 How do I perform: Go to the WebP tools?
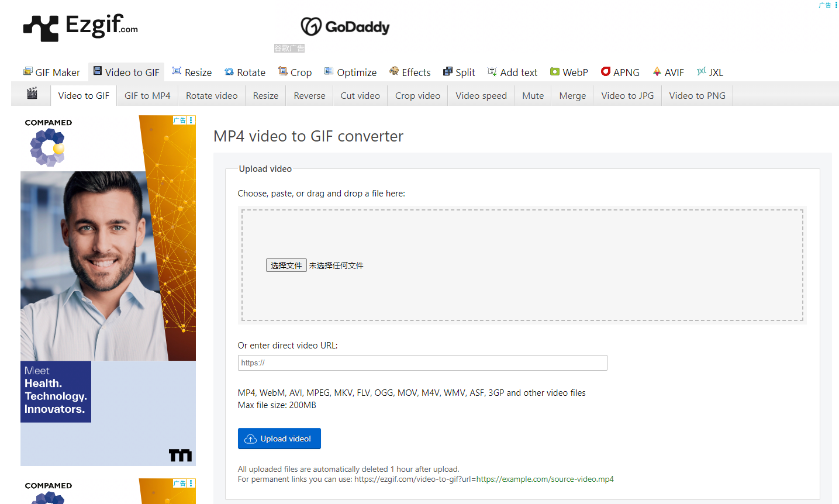pos(569,73)
